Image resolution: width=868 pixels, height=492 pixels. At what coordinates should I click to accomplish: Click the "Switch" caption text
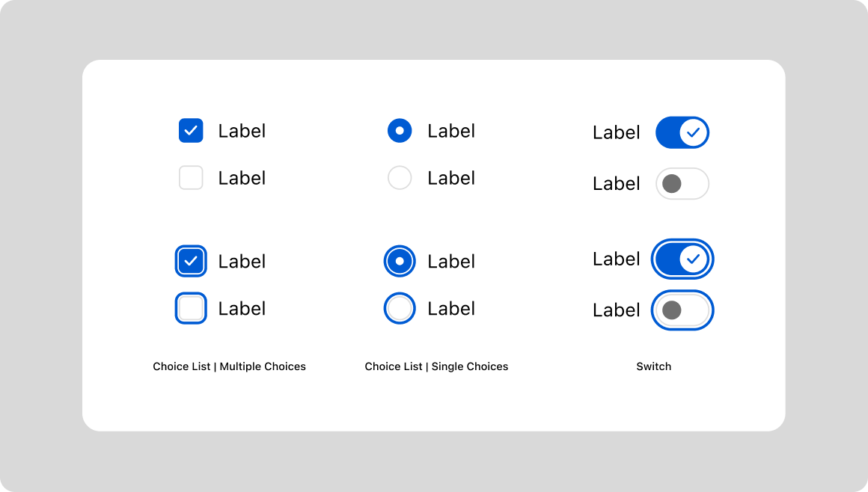click(x=653, y=366)
